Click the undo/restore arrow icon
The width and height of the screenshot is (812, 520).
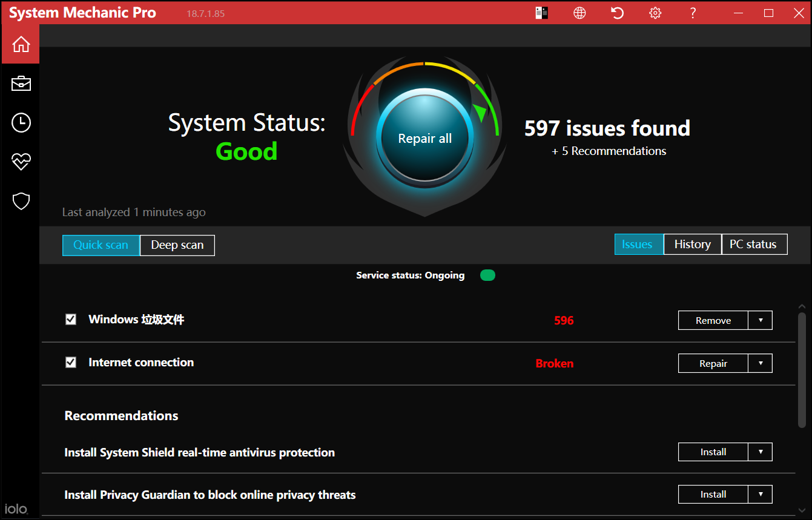pyautogui.click(x=617, y=13)
